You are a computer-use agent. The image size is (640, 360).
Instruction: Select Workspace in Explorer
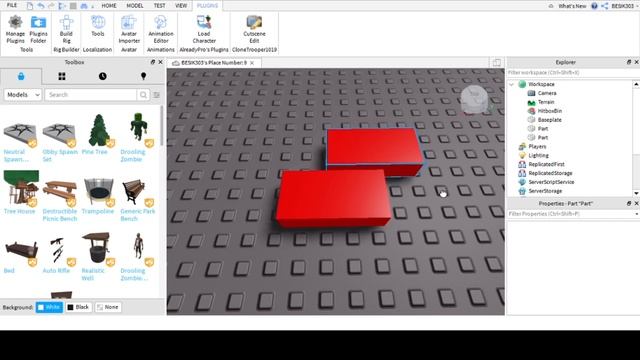click(x=541, y=84)
